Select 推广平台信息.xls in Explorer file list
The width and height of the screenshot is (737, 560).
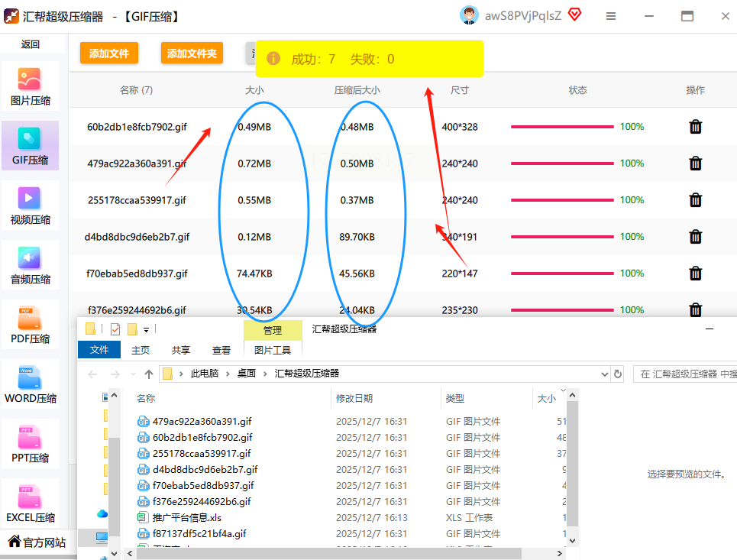[186, 518]
